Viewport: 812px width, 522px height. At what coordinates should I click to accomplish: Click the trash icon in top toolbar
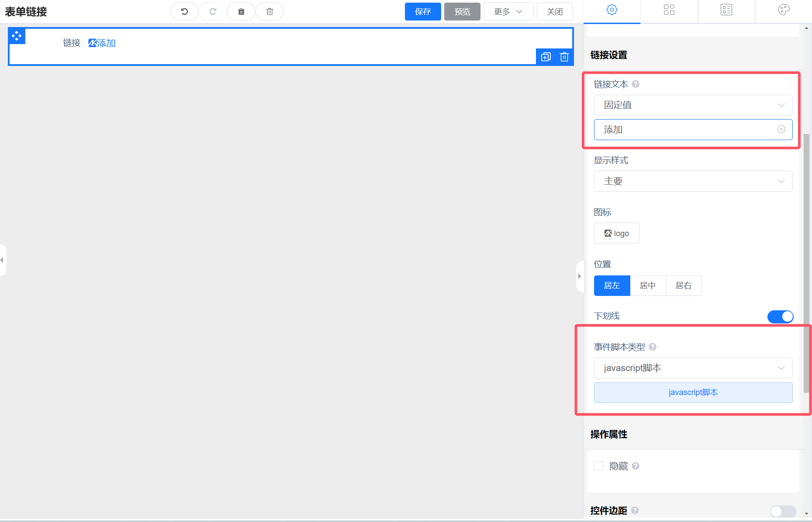[x=270, y=11]
